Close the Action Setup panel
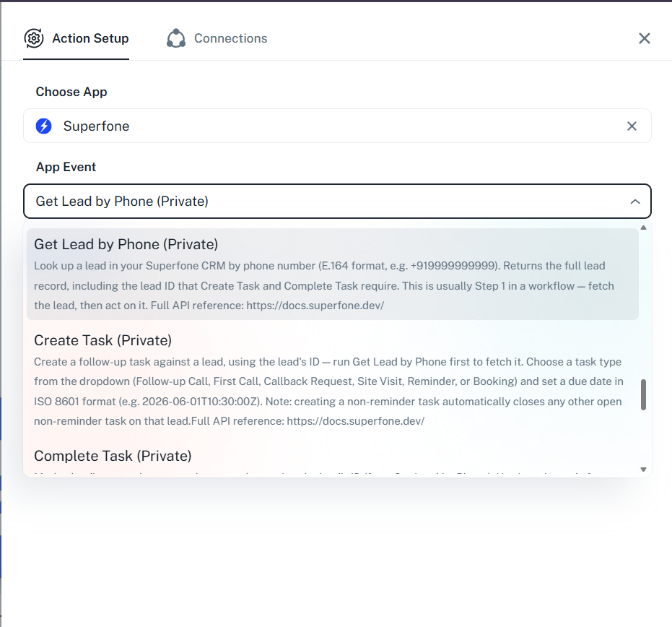This screenshot has width=672, height=627. click(x=644, y=38)
